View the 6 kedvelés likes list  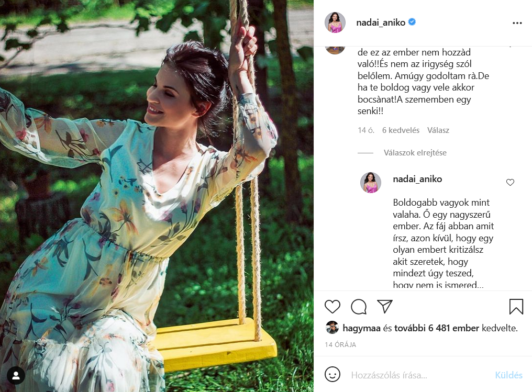pyautogui.click(x=401, y=130)
